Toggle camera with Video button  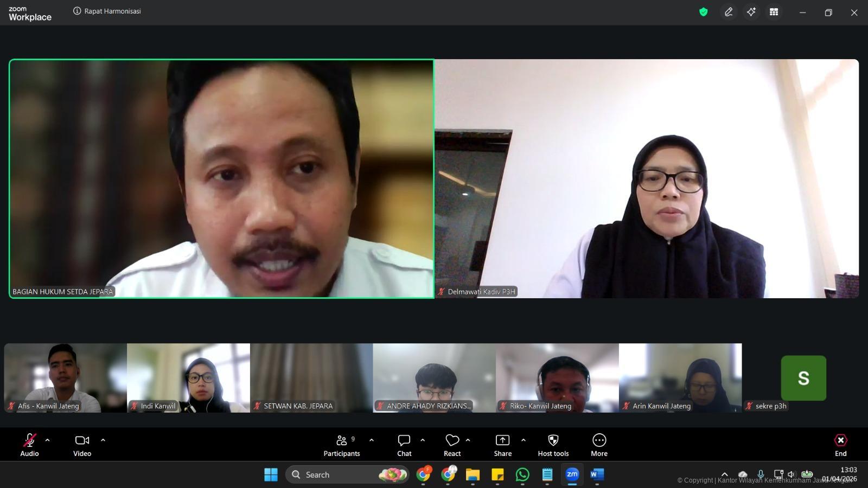[82, 445]
